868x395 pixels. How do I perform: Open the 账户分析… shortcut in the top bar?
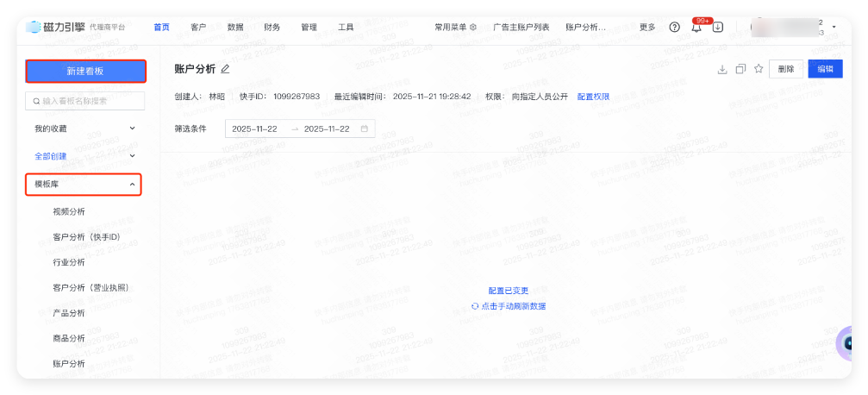pyautogui.click(x=585, y=27)
